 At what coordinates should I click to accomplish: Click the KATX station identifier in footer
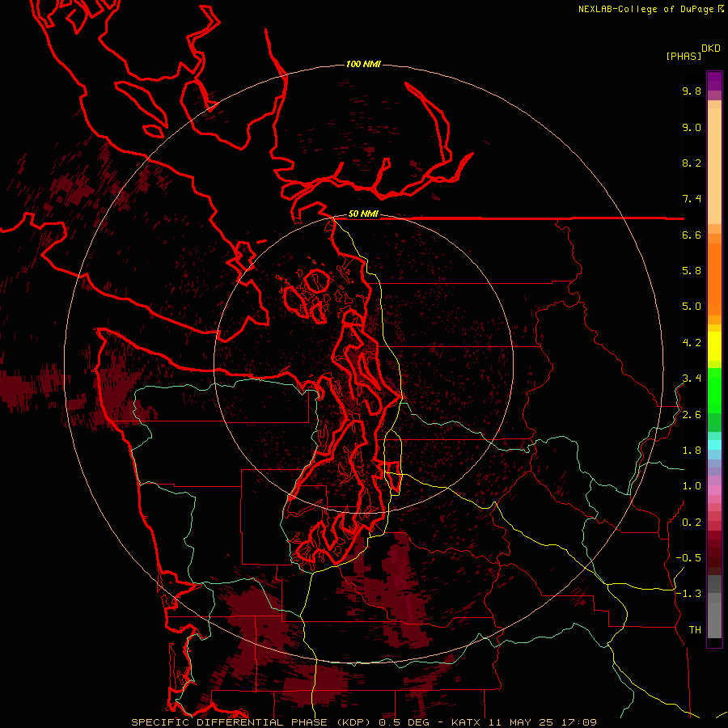pyautogui.click(x=467, y=722)
